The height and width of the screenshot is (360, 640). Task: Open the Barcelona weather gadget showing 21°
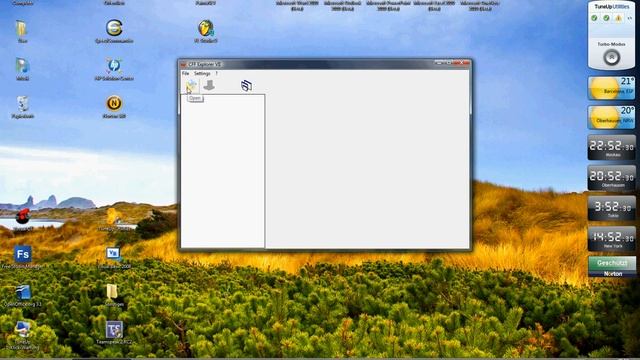[x=611, y=88]
